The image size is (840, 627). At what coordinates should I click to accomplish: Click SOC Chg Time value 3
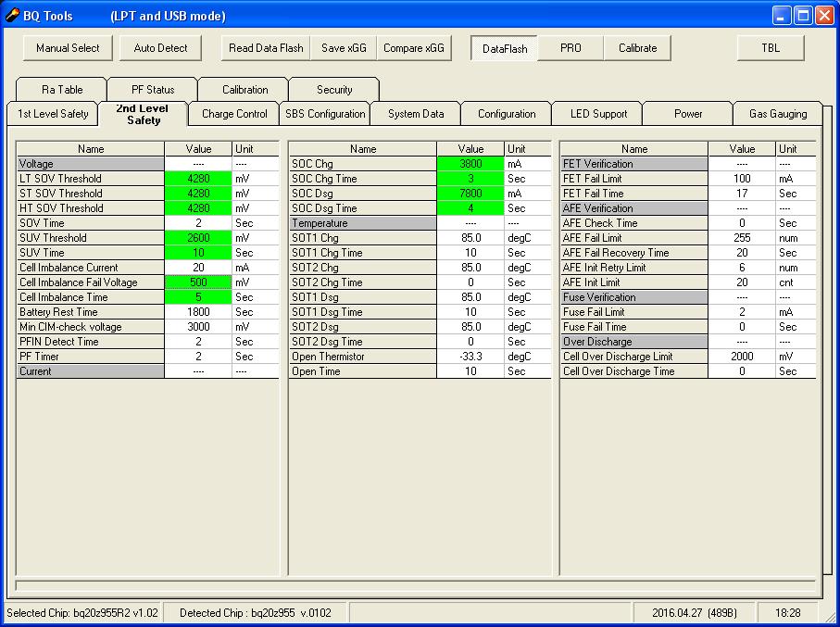(x=470, y=179)
